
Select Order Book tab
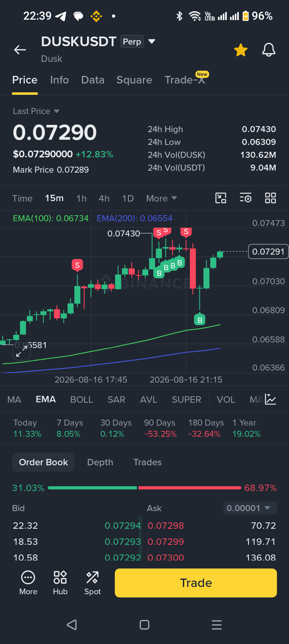(x=43, y=462)
